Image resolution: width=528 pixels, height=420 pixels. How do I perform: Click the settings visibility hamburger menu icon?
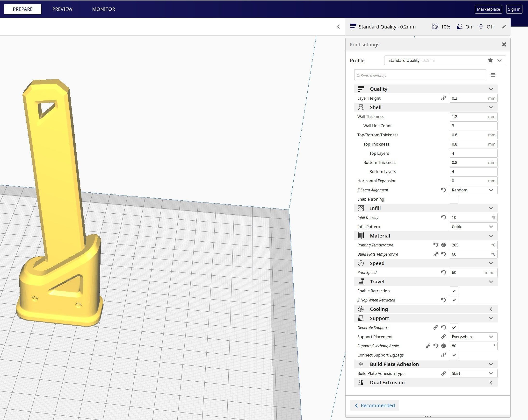493,75
